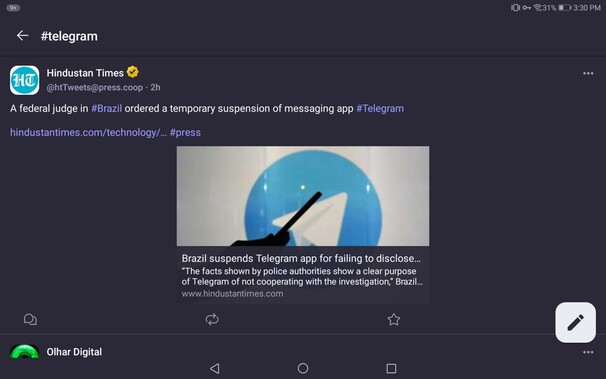Tap the Olhar Digital account name
Viewport: 606px width, 379px height.
[x=74, y=352]
